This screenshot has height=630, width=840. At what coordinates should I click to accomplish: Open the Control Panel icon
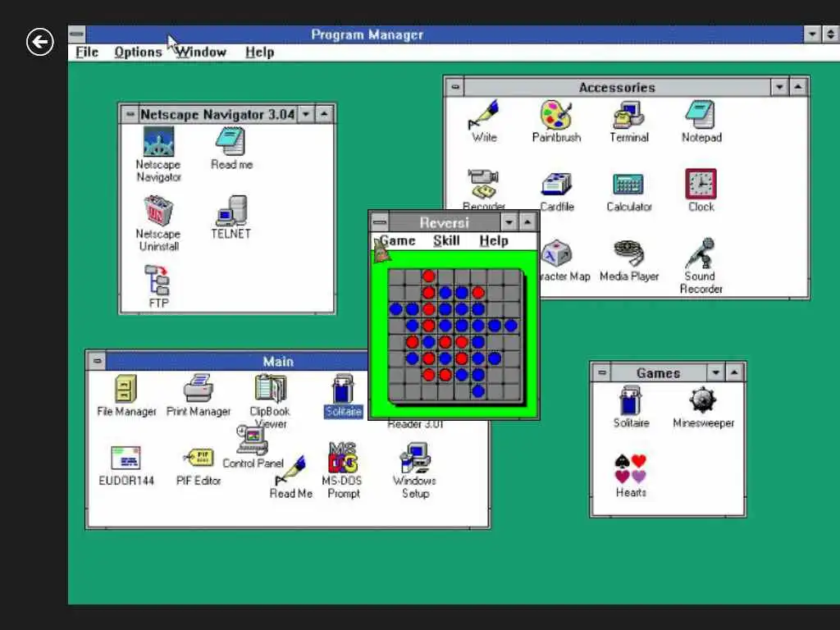click(x=253, y=441)
